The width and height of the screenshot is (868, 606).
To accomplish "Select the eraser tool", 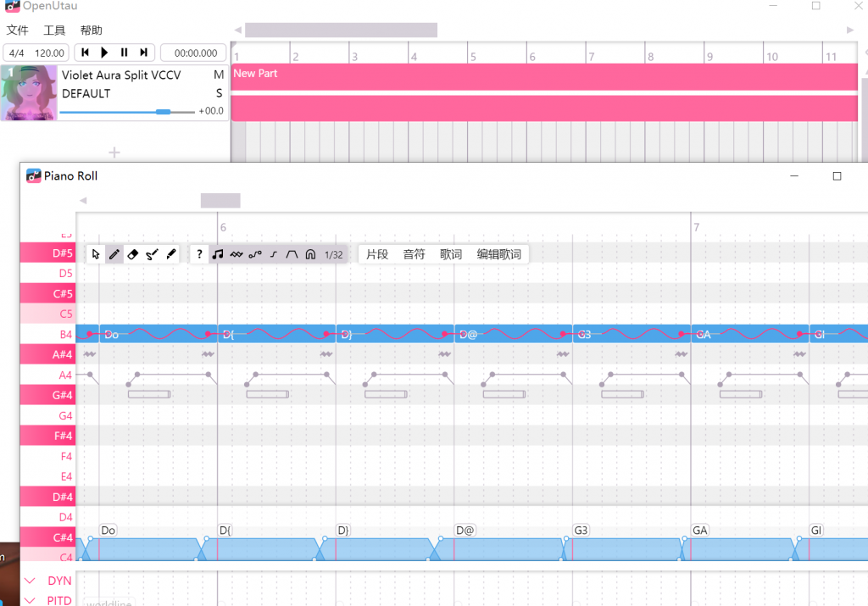I will (x=133, y=254).
